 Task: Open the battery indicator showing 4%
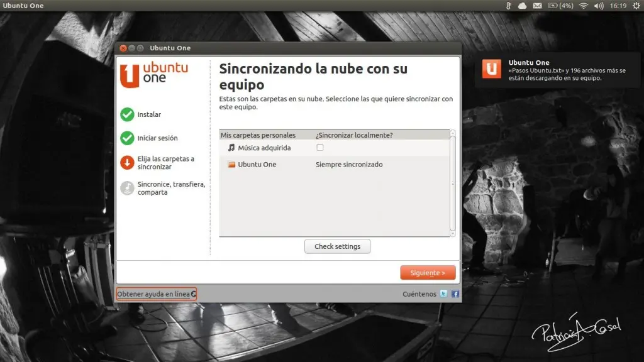pyautogui.click(x=560, y=6)
